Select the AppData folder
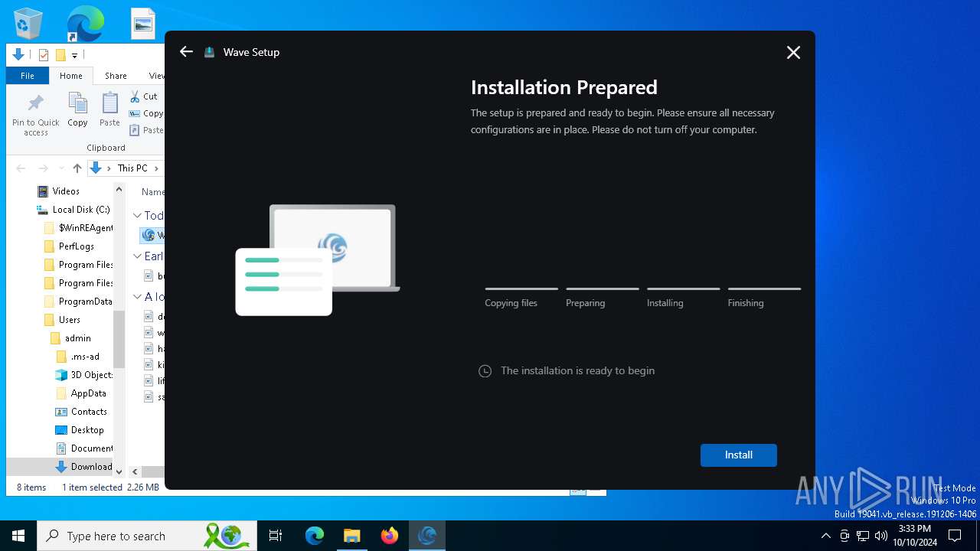This screenshot has height=551, width=980. coord(80,393)
